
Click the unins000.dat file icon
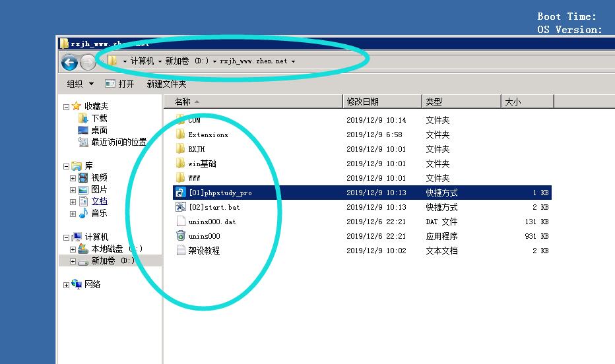point(181,222)
